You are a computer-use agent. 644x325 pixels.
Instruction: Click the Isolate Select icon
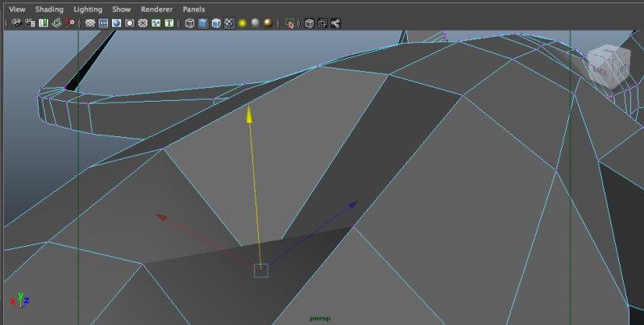(290, 23)
